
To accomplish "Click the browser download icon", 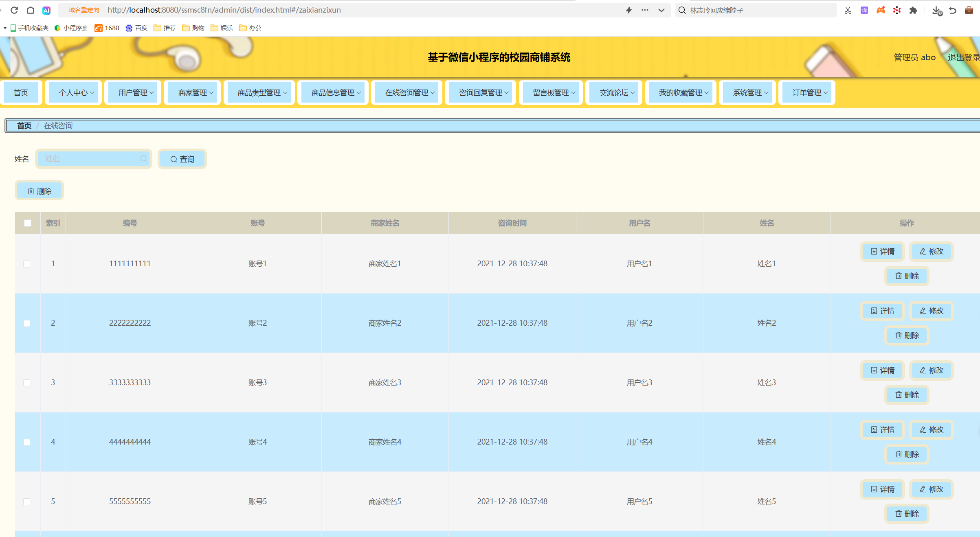I will pos(936,10).
